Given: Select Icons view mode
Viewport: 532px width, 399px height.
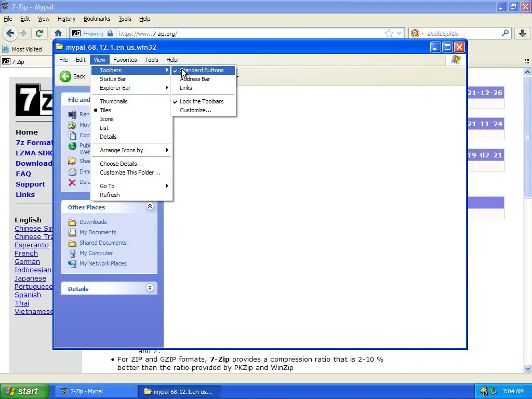Looking at the screenshot, I should 131,119.
